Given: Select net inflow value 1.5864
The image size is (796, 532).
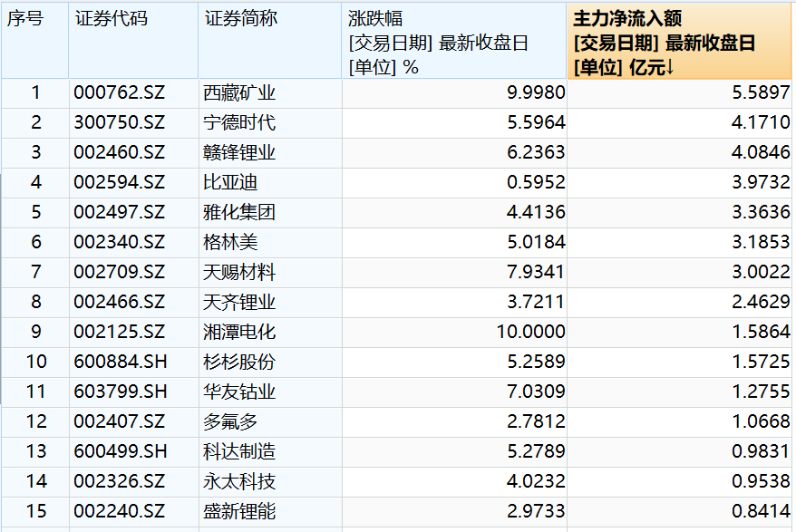Looking at the screenshot, I should (761, 333).
